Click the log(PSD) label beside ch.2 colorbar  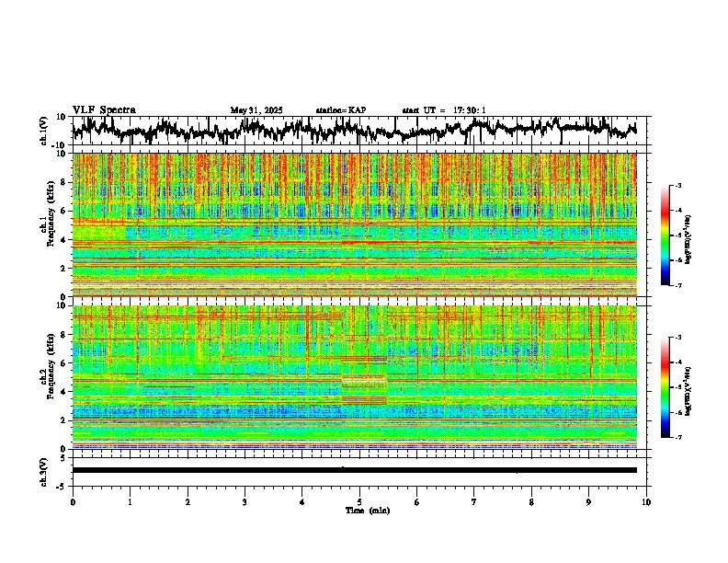pyautogui.click(x=688, y=391)
